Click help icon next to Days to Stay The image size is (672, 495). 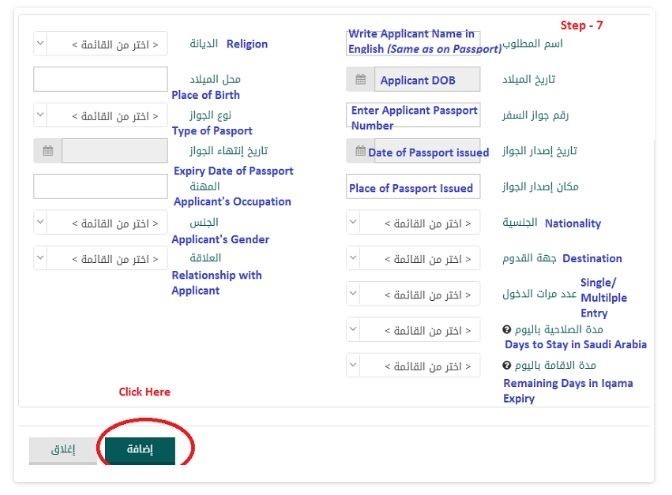[x=510, y=329]
